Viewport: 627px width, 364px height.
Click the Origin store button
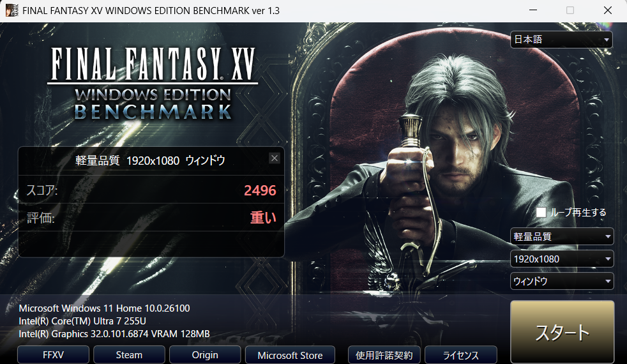(205, 355)
